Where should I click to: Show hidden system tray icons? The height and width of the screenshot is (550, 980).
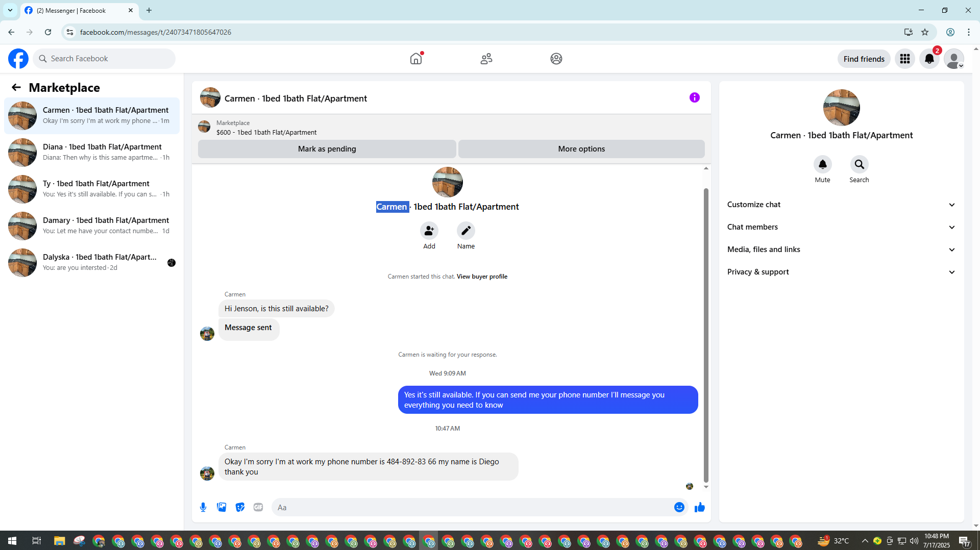[x=865, y=541]
